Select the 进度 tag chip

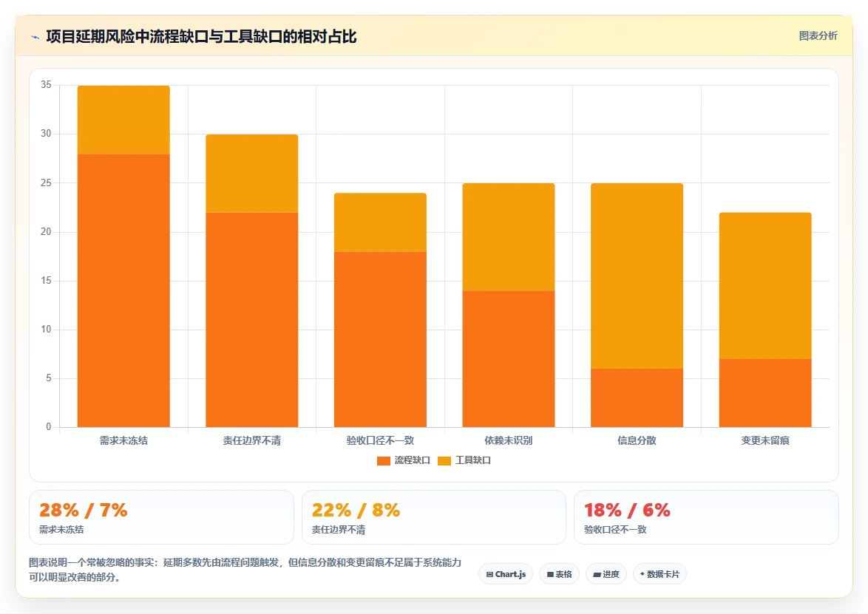click(606, 574)
